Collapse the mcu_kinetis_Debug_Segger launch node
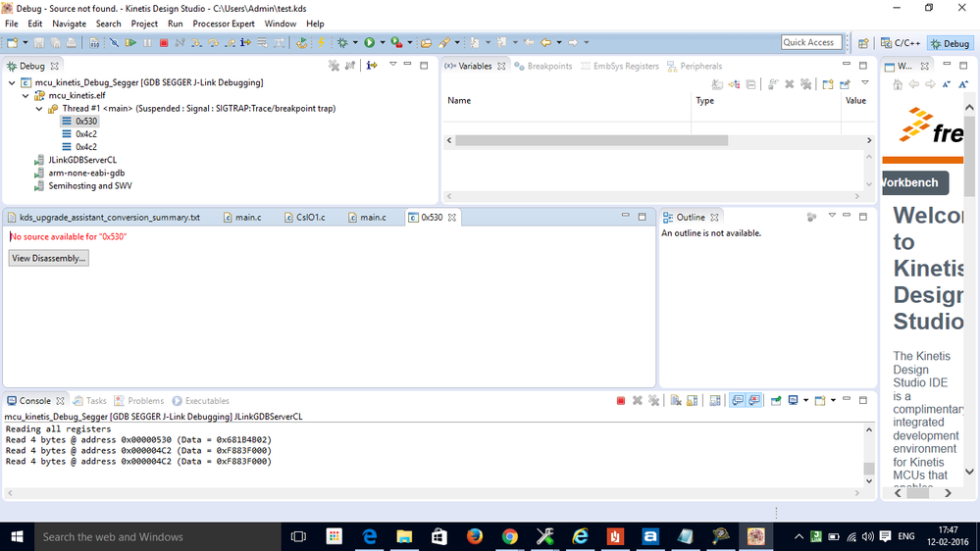This screenshot has height=551, width=980. 12,82
